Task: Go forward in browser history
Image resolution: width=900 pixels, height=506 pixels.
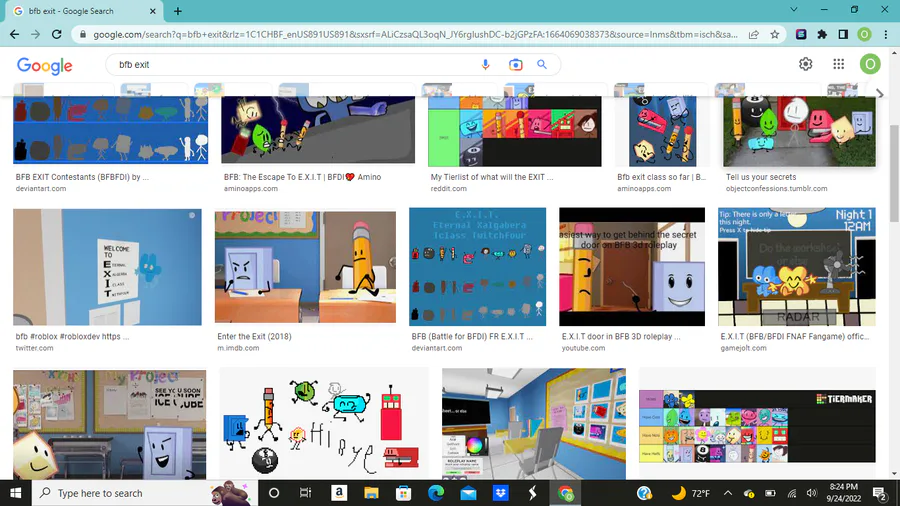Action: coord(36,34)
